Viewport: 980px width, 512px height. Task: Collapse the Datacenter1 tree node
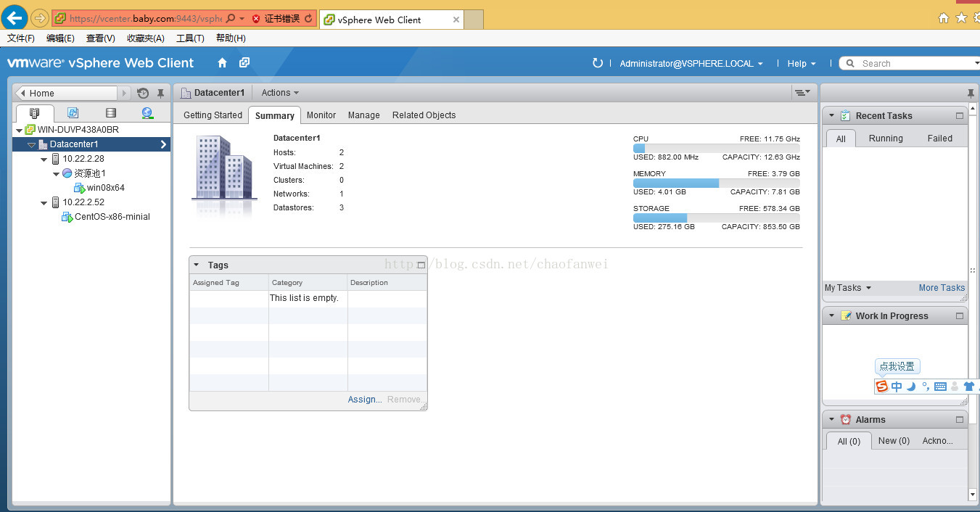tap(31, 144)
